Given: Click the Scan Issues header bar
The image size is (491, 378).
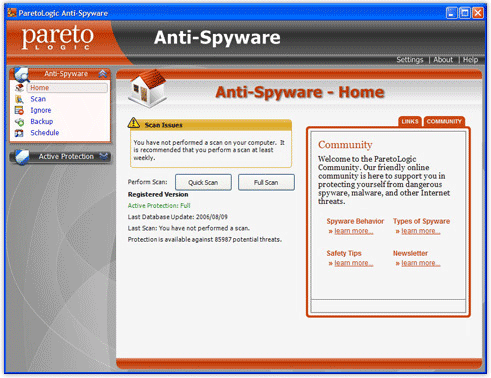Looking at the screenshot, I should 211,125.
